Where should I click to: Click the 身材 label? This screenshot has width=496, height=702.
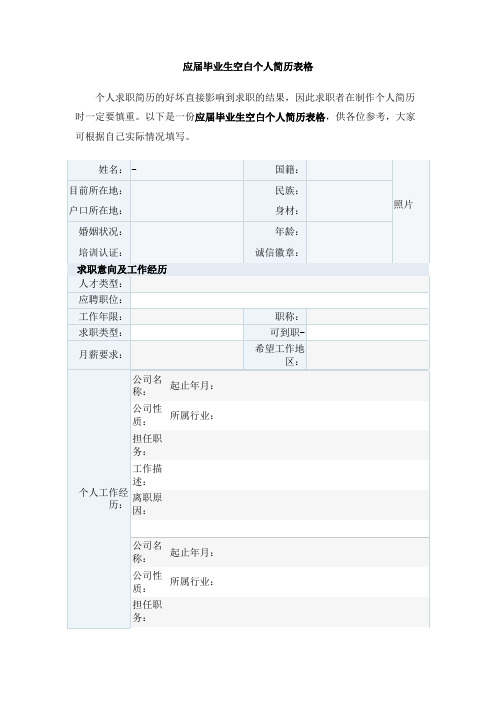[287, 210]
